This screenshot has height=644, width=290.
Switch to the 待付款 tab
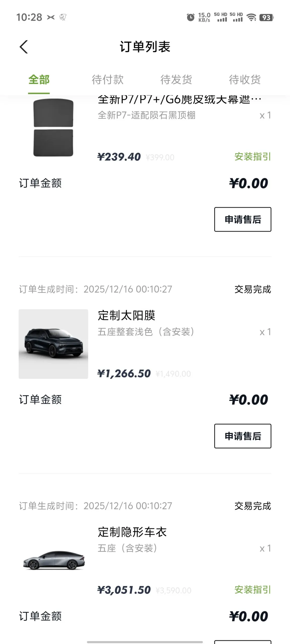108,80
